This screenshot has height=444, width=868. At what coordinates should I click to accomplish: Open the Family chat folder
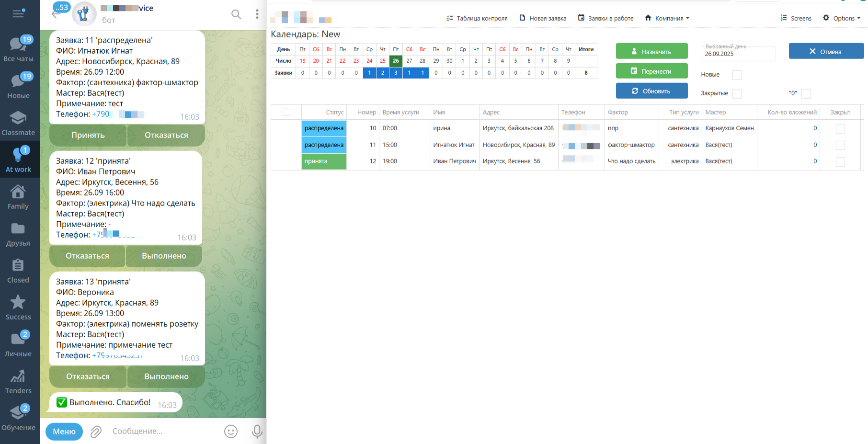[18, 196]
